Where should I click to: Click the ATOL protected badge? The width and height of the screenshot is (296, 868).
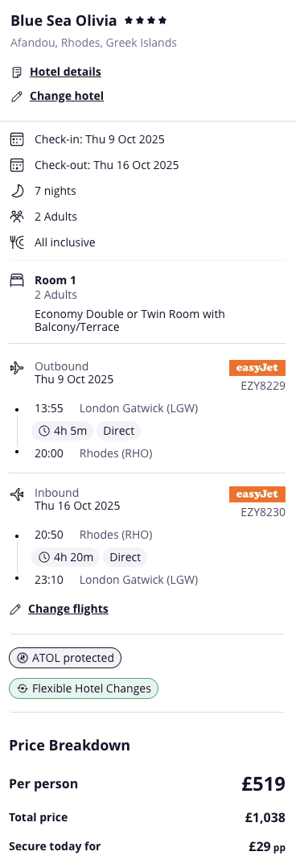tap(65, 658)
